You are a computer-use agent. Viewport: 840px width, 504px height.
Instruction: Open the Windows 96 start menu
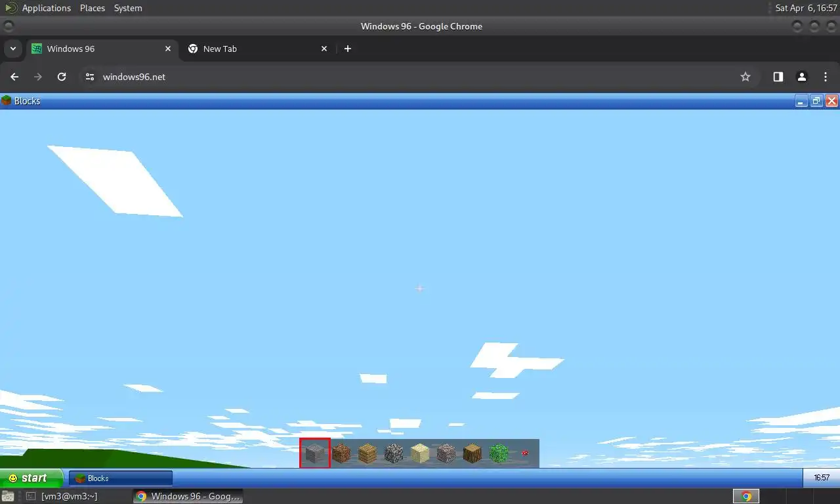(x=31, y=478)
